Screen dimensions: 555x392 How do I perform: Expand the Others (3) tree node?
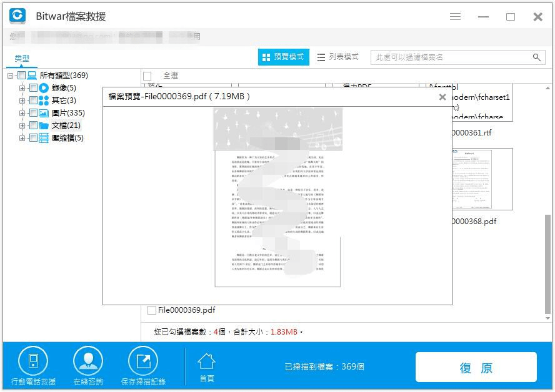coord(22,100)
